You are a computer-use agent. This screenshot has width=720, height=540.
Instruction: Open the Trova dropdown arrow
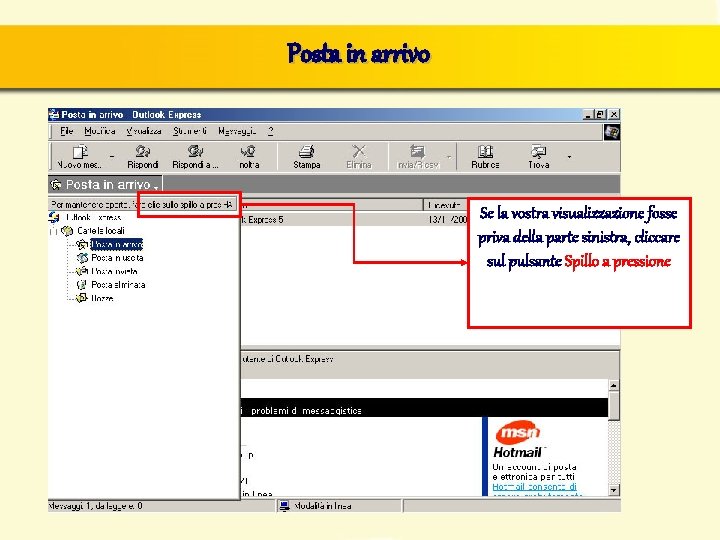[569, 157]
